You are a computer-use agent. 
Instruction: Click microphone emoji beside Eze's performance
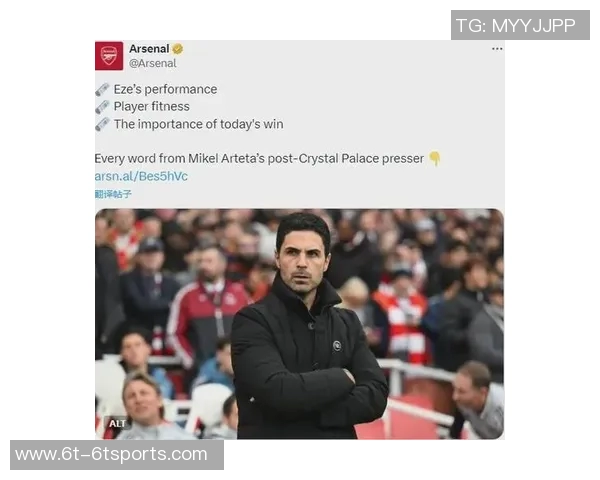tap(102, 89)
